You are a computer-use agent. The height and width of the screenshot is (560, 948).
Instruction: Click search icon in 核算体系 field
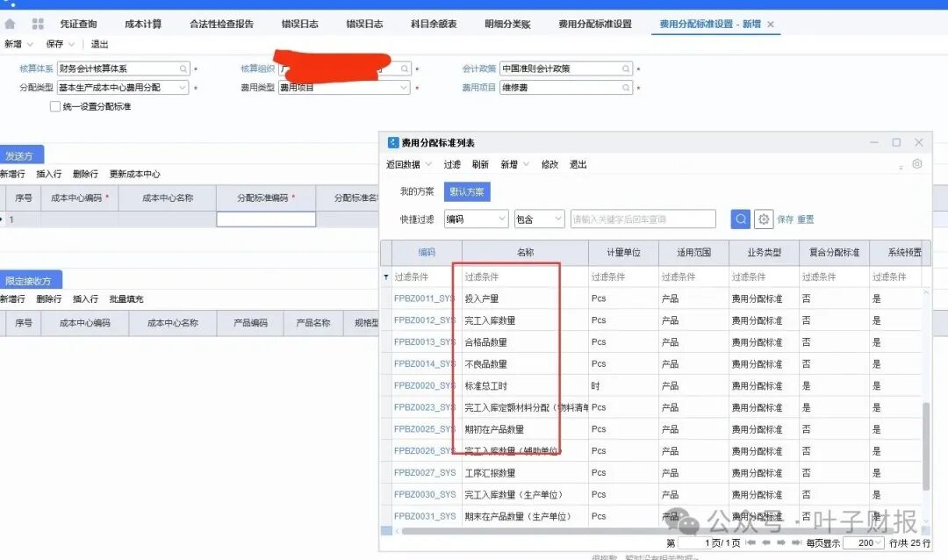point(183,68)
